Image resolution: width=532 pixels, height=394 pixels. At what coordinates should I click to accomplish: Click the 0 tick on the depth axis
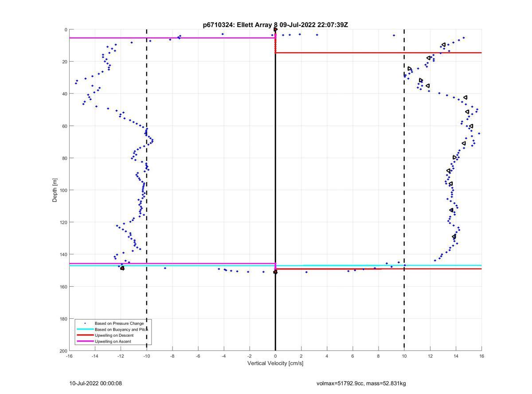click(66, 30)
